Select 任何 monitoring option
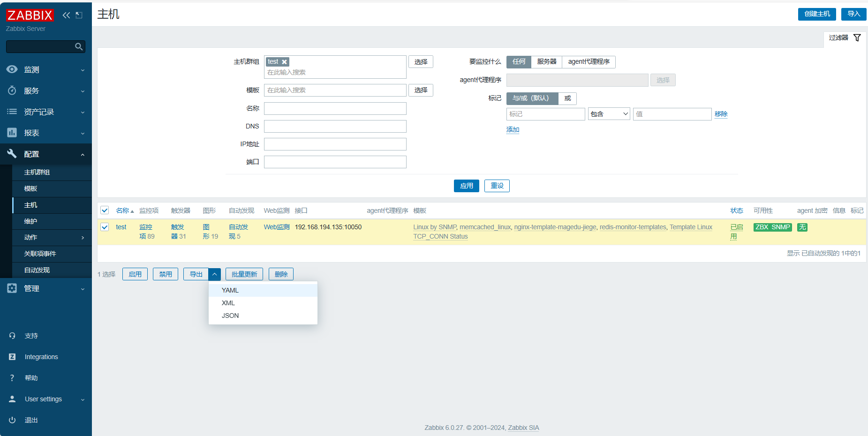This screenshot has height=436, width=868. tap(519, 62)
